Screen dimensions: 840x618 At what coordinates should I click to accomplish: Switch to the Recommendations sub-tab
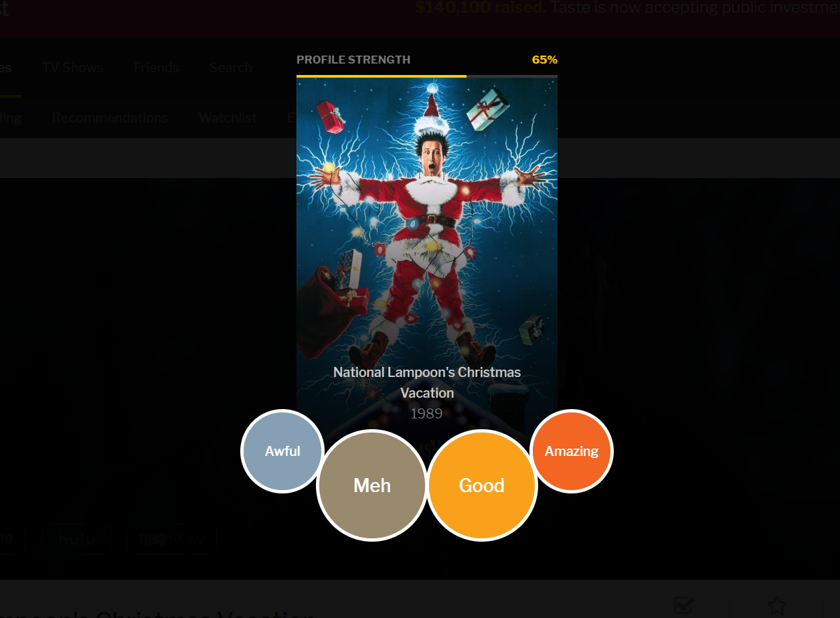coord(110,118)
